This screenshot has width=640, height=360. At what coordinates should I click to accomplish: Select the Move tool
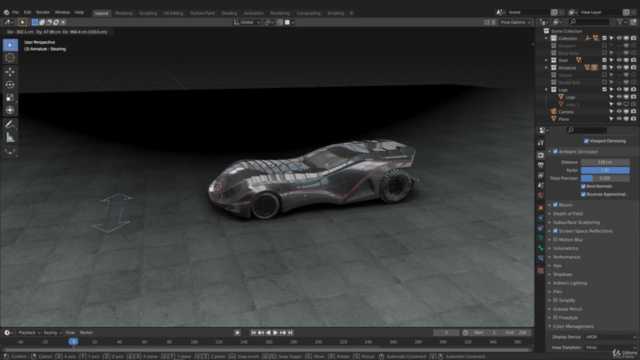(x=10, y=72)
